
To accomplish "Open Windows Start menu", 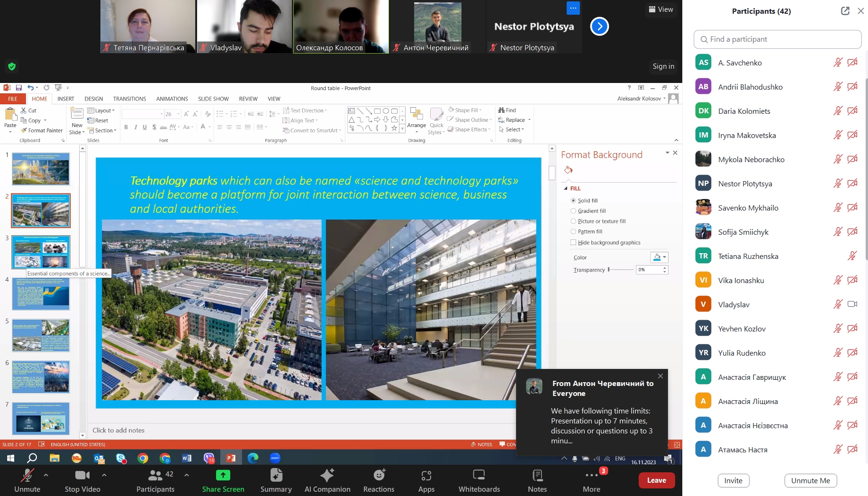I will point(10,458).
